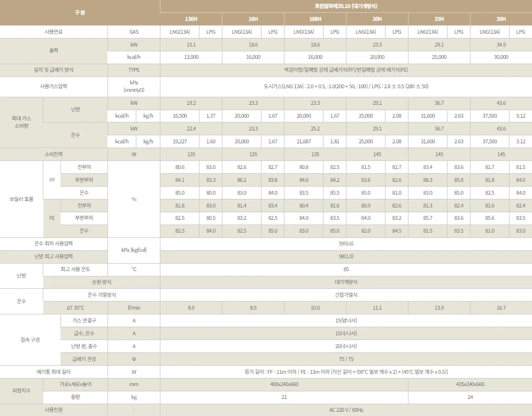Click the 75 / 75 flue diameter value
The height and width of the screenshot is (416, 532).
click(346, 359)
